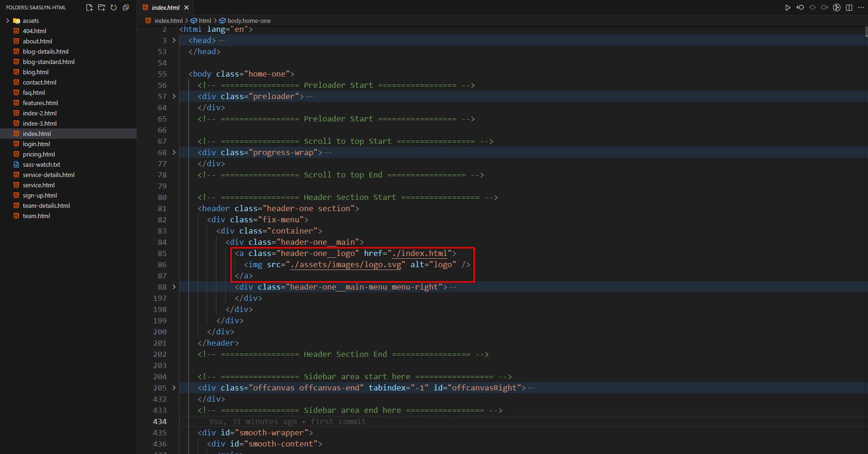Image resolution: width=868 pixels, height=454 pixels.
Task: Expand the assets folder in the explorer
Action: pos(7,21)
